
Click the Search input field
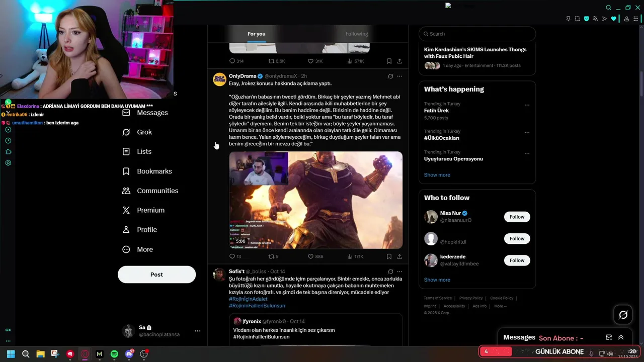coord(477,34)
